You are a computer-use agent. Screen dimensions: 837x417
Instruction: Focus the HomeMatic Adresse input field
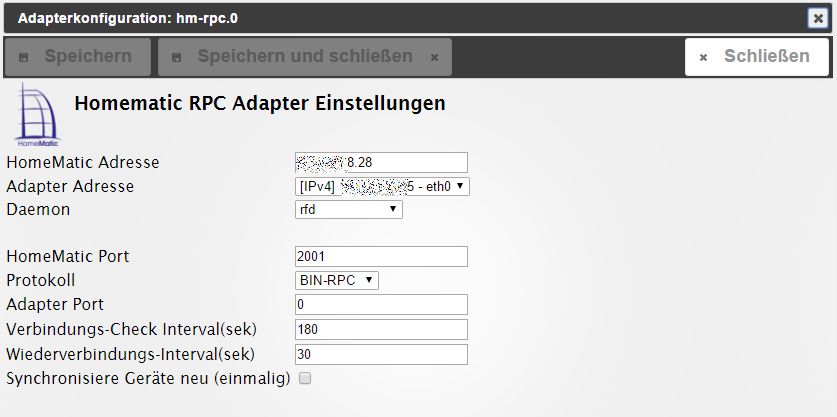click(382, 162)
